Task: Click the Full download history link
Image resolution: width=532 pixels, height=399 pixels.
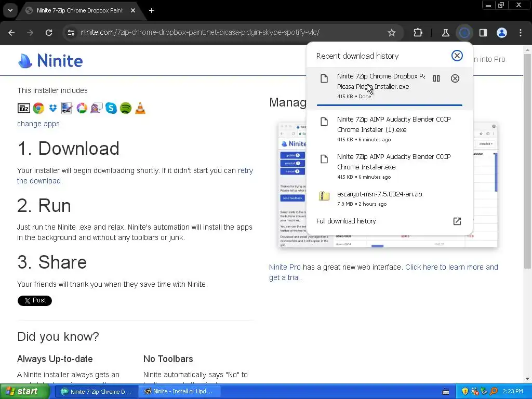Action: [346, 221]
